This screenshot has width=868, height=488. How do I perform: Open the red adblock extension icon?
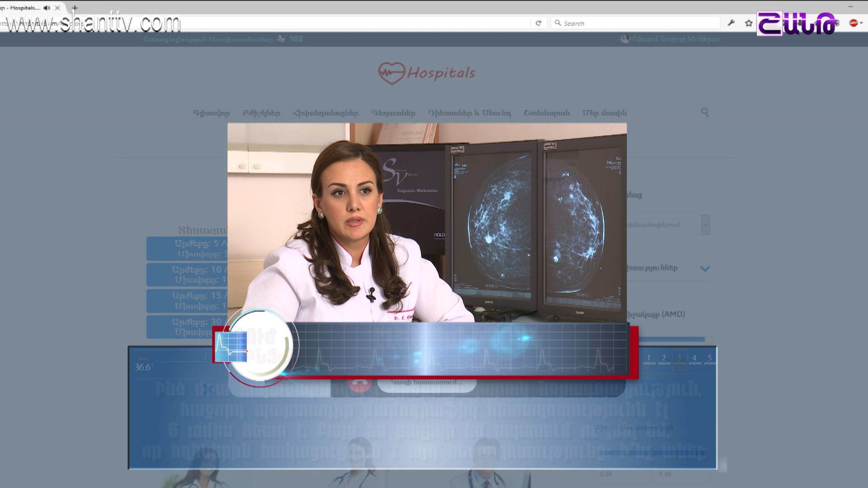853,23
